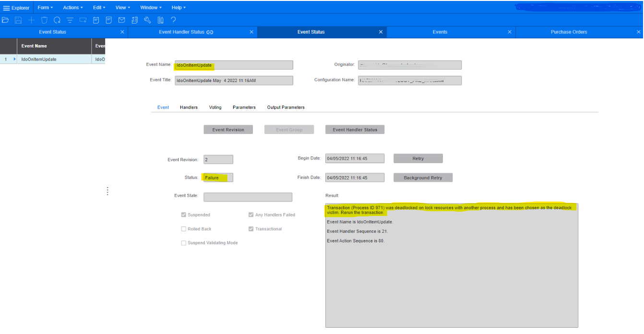Open the Actions dropdown menu

73,8
